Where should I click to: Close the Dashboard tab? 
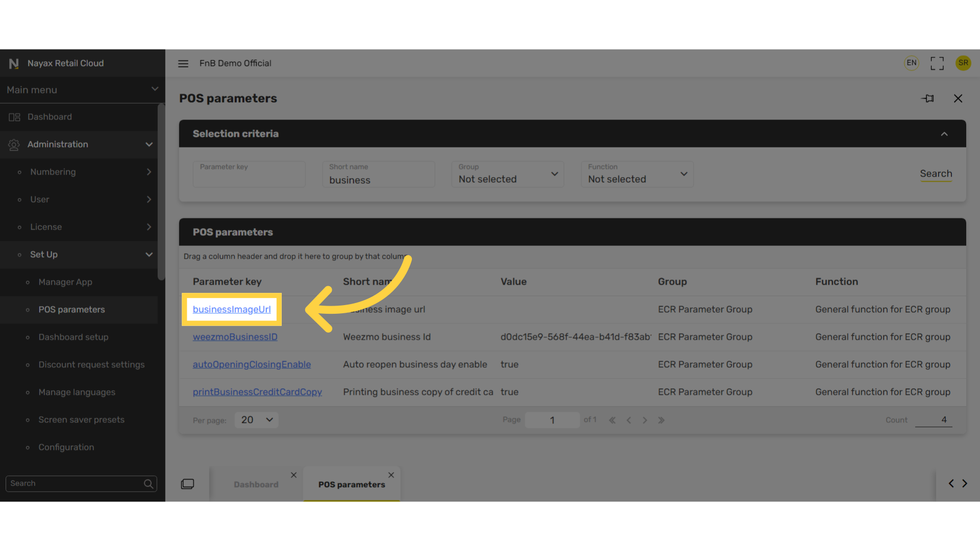tap(293, 475)
